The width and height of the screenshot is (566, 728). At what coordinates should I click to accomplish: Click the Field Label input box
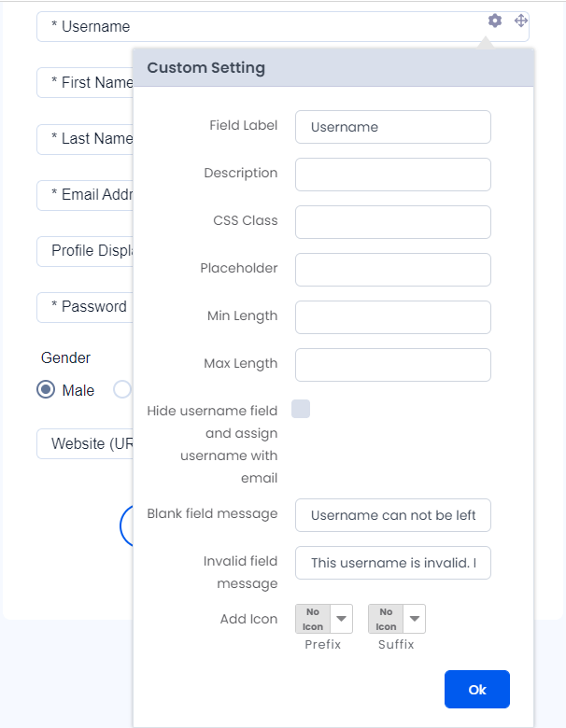(x=393, y=127)
